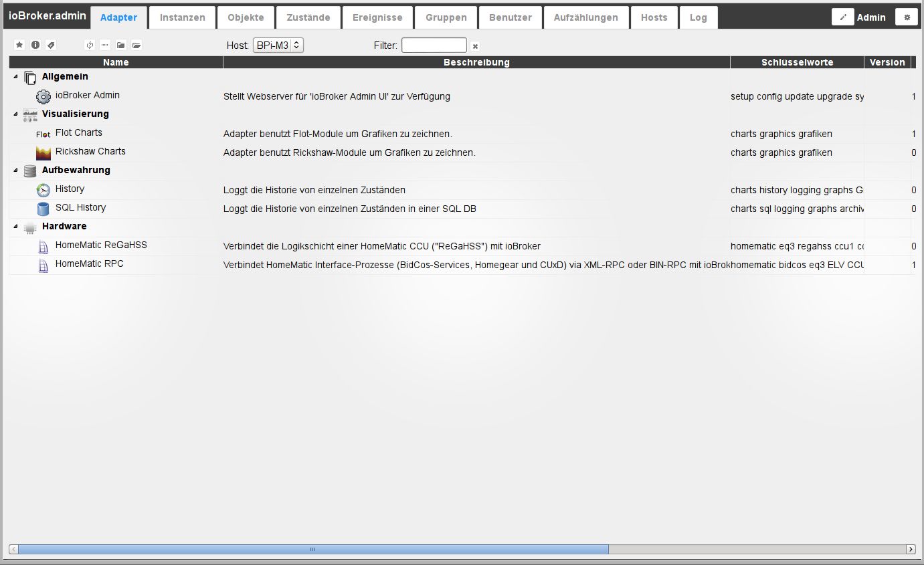924x565 pixels.
Task: Collapse the Hardware group triangle
Action: click(x=16, y=227)
